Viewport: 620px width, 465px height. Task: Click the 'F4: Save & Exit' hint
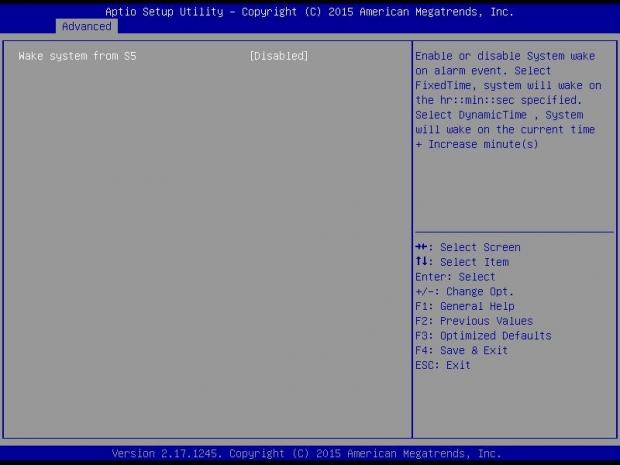point(461,350)
